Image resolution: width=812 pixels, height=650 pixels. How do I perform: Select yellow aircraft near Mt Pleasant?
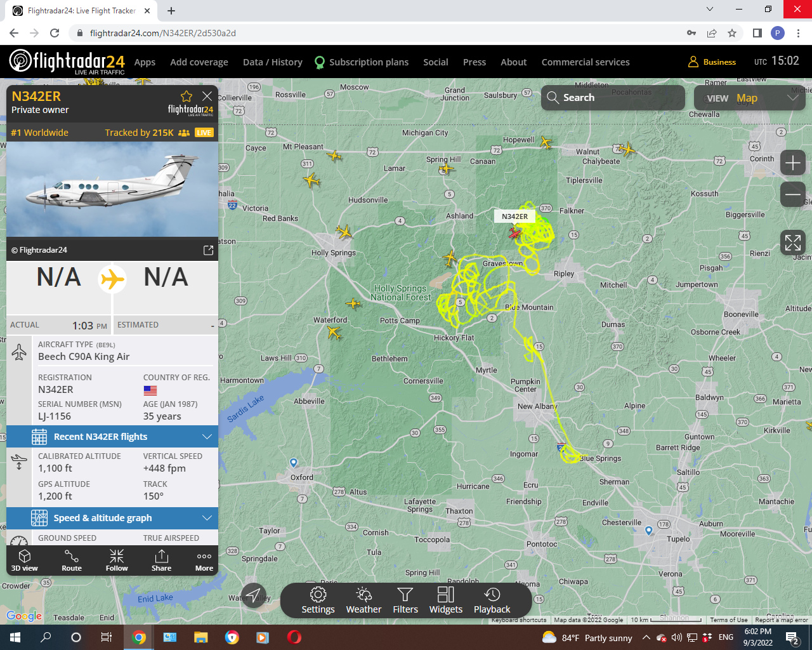(x=334, y=156)
